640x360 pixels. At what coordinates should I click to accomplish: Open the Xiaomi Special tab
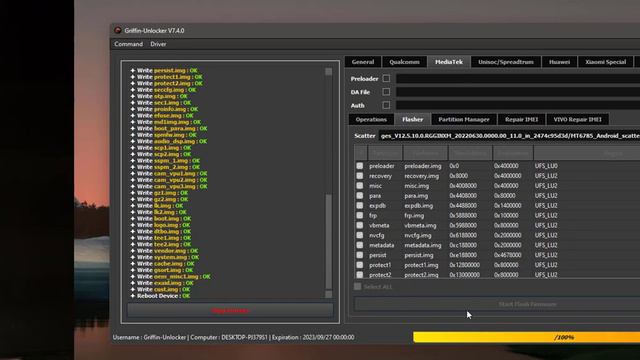click(x=605, y=62)
